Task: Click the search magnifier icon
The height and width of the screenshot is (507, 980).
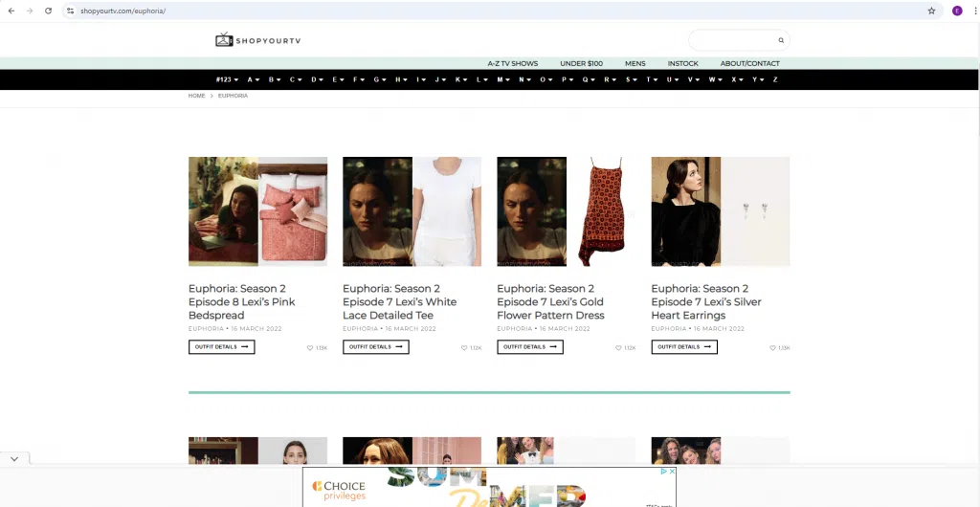Action: [781, 40]
